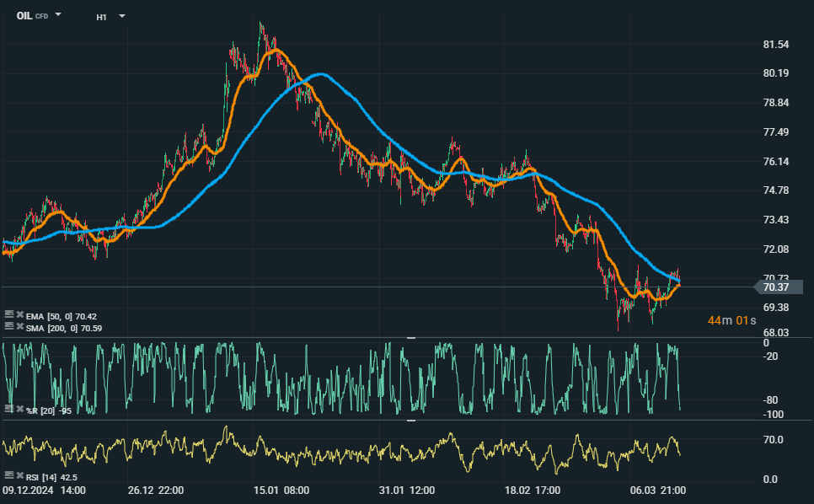The width and height of the screenshot is (814, 504).
Task: Click the RSI [14] 42.5 label
Action: [51, 478]
